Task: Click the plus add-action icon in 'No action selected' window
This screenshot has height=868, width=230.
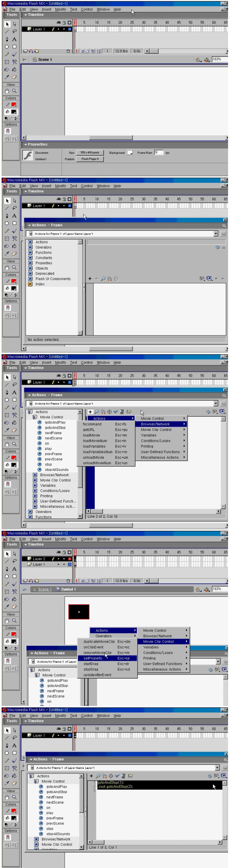Action: click(x=90, y=279)
